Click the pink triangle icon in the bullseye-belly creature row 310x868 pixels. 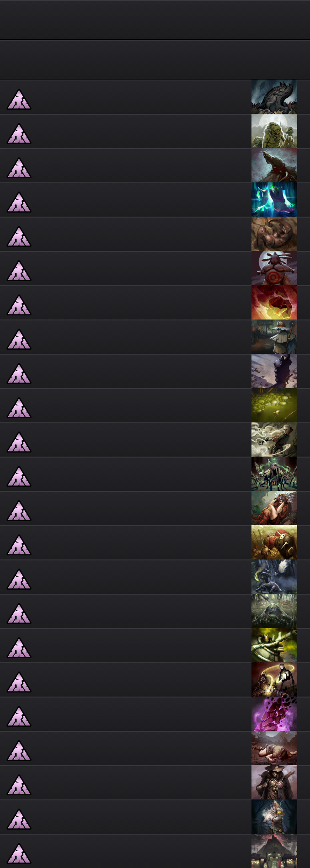[x=19, y=271]
